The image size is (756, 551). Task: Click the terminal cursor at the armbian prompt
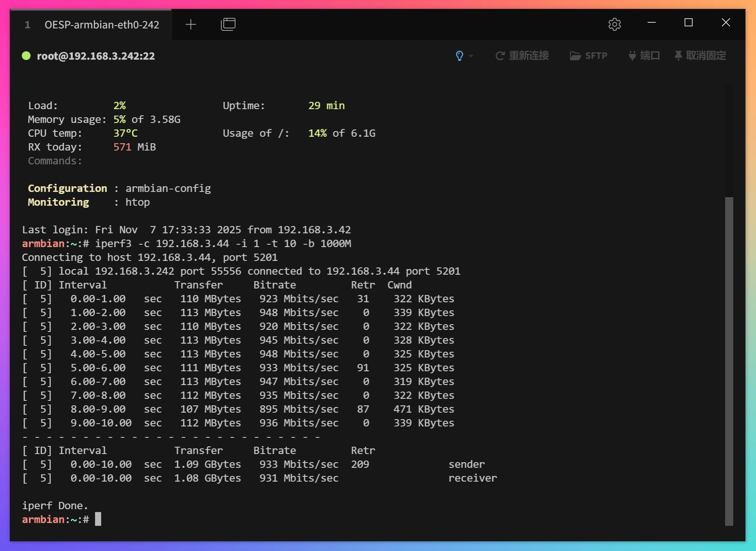(98, 519)
